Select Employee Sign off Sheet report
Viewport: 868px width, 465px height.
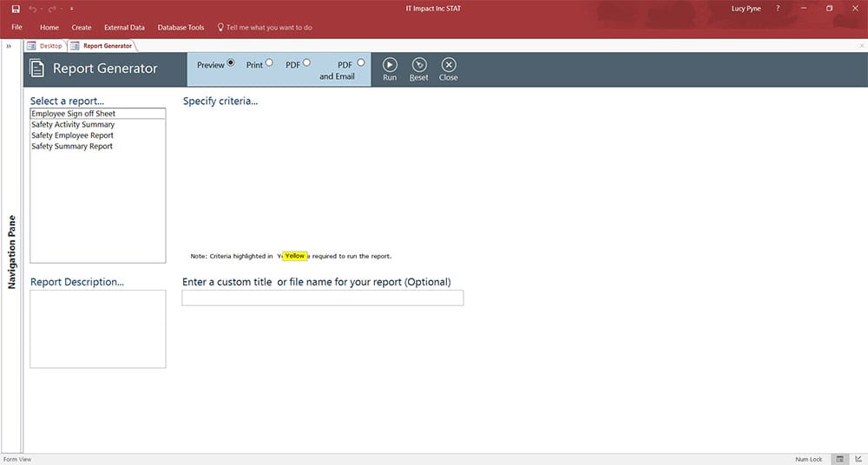click(98, 114)
